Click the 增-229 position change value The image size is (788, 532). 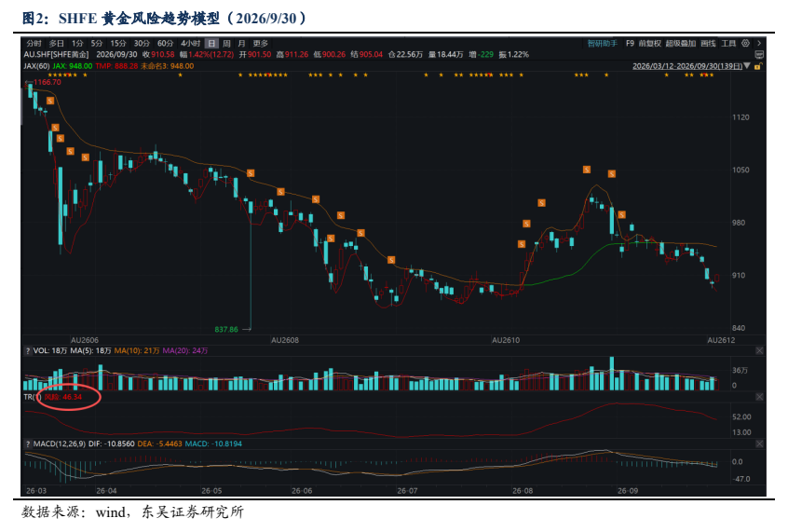click(x=482, y=54)
